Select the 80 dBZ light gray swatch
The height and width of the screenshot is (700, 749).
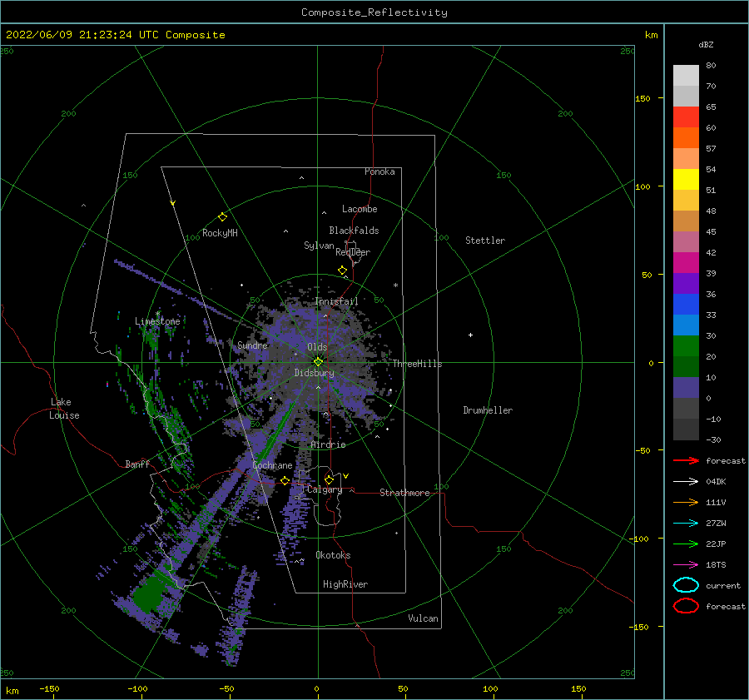click(x=686, y=75)
